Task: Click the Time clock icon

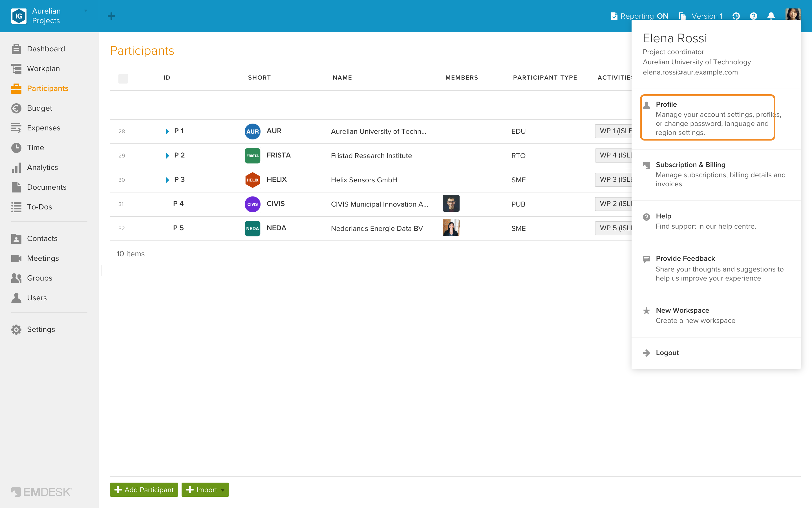Action: click(x=16, y=148)
